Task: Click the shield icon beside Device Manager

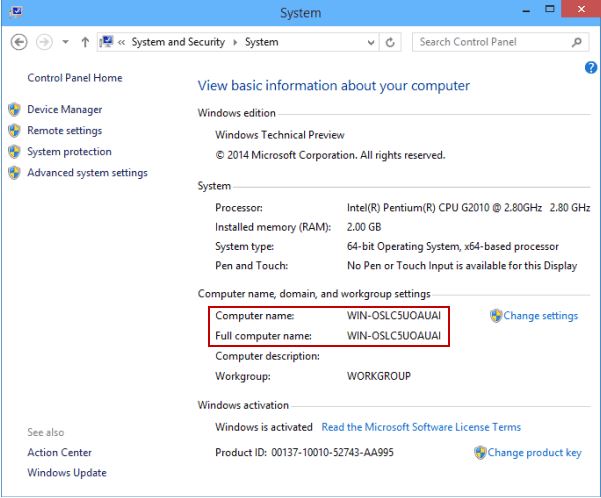Action: click(14, 110)
